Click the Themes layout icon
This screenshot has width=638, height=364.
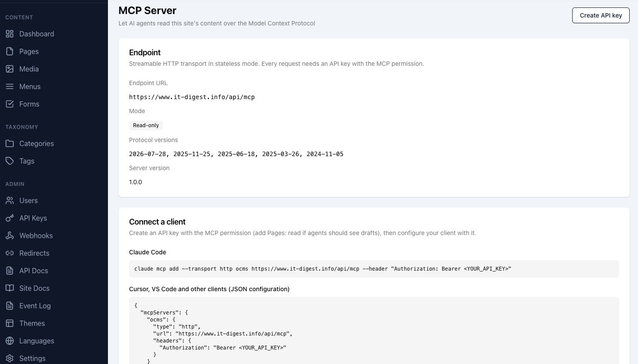(x=10, y=323)
